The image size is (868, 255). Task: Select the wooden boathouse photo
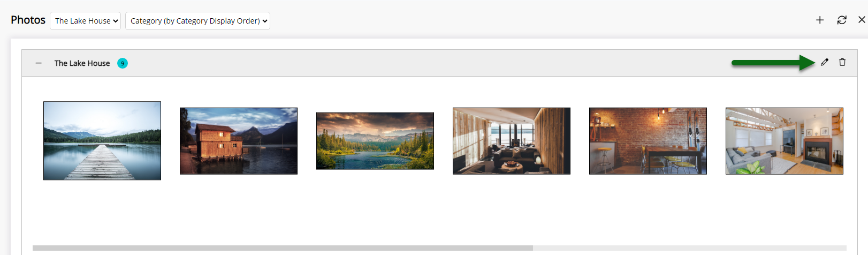239,141
